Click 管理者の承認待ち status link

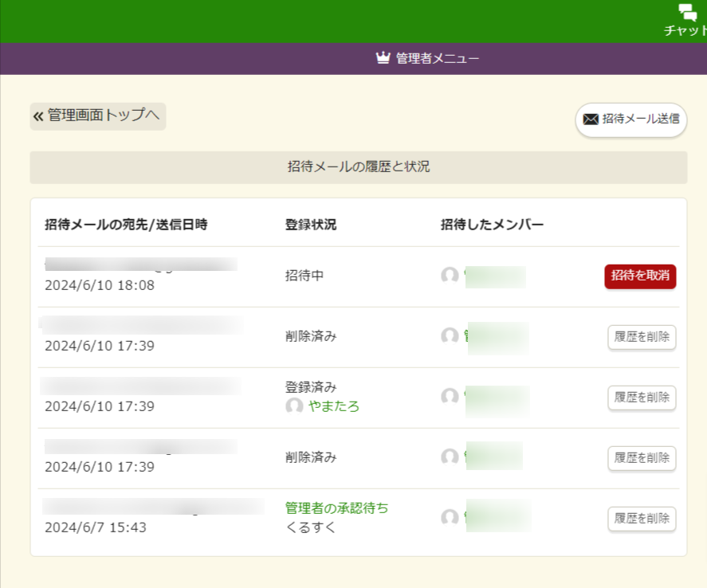pos(336,508)
